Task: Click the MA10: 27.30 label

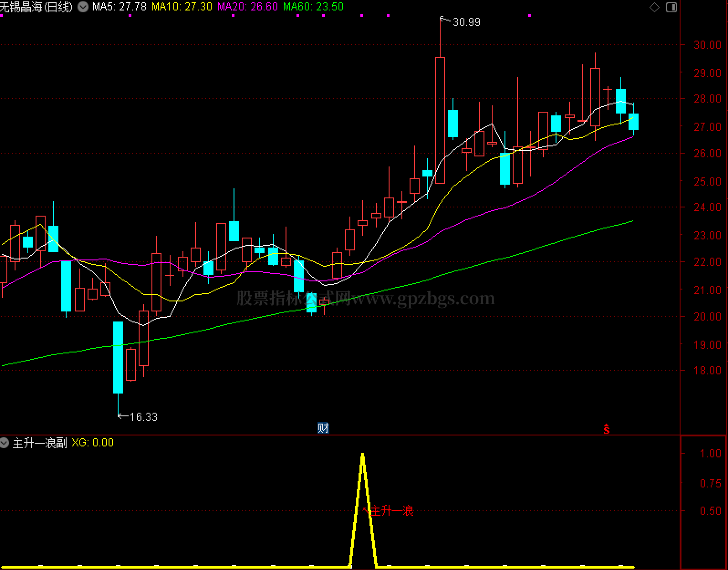Action: (182, 7)
